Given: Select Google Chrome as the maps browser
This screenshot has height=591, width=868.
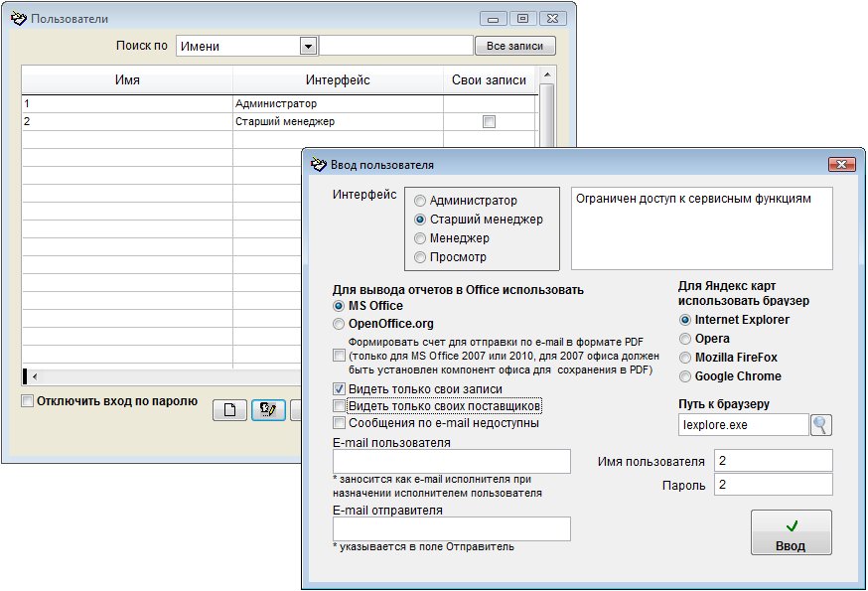Looking at the screenshot, I should pyautogui.click(x=685, y=376).
